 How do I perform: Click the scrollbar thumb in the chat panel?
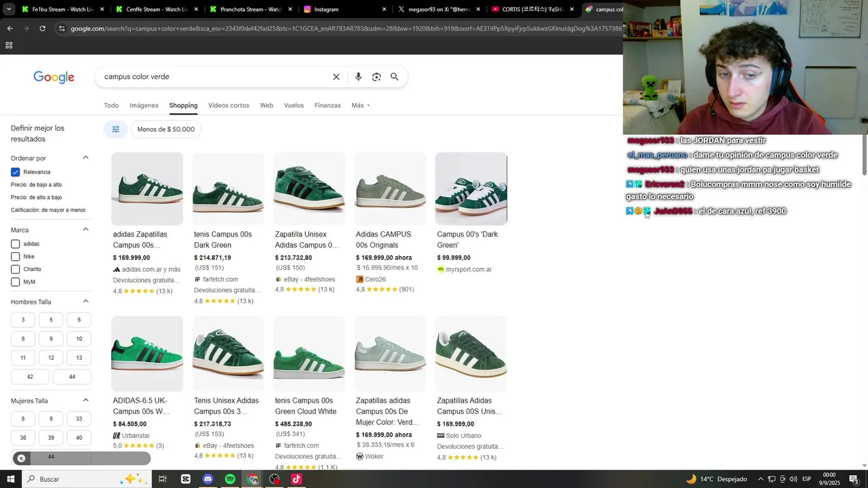(x=864, y=155)
